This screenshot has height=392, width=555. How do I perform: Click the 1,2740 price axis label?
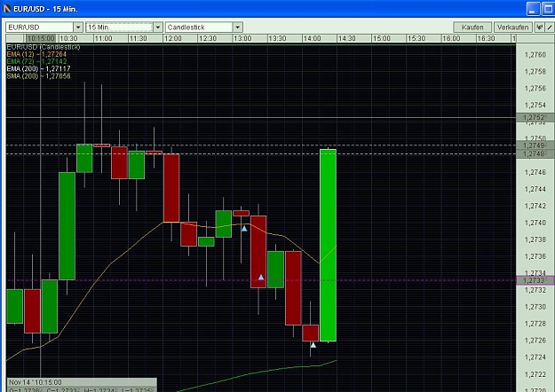tap(535, 223)
